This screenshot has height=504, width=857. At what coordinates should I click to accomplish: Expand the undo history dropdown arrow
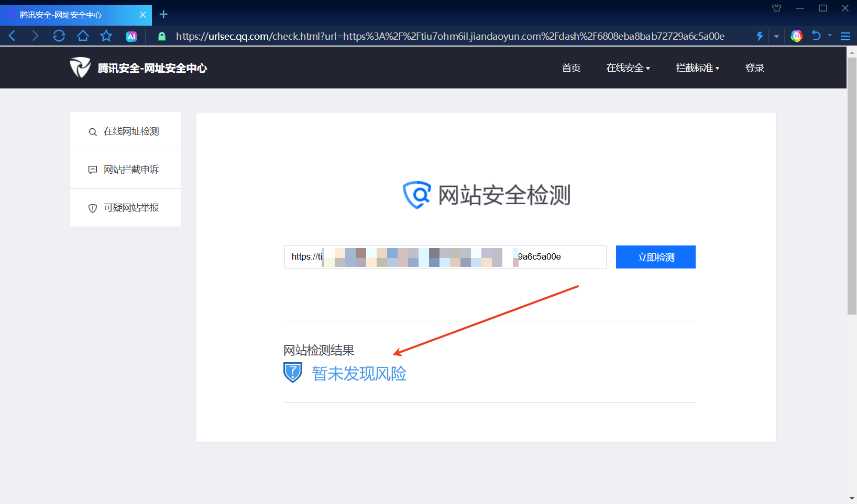pos(830,36)
